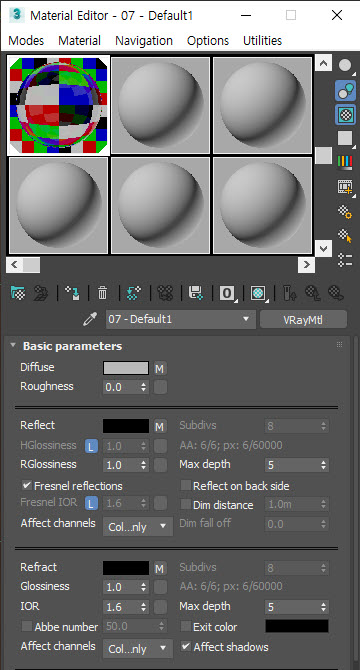The width and height of the screenshot is (360, 670).
Task: Click the Refract Glossiness value field
Action: pos(121,587)
